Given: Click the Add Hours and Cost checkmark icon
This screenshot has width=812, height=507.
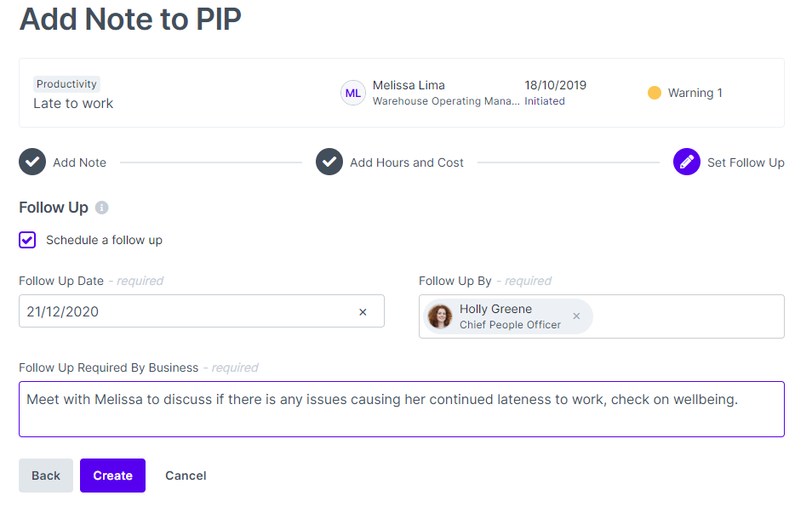Looking at the screenshot, I should (x=329, y=162).
